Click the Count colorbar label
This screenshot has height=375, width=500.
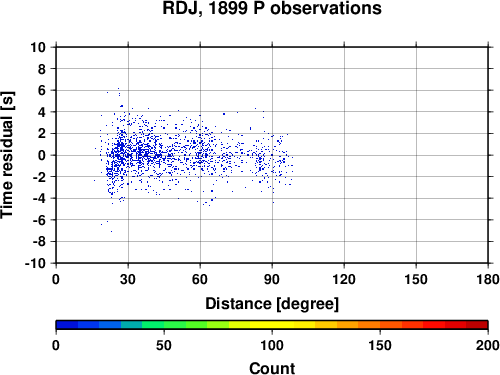(x=272, y=368)
